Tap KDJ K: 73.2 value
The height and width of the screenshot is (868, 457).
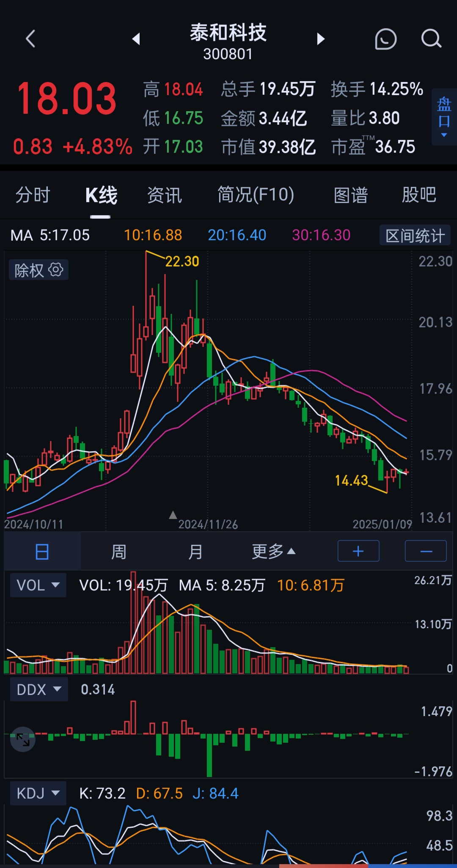pos(102,793)
